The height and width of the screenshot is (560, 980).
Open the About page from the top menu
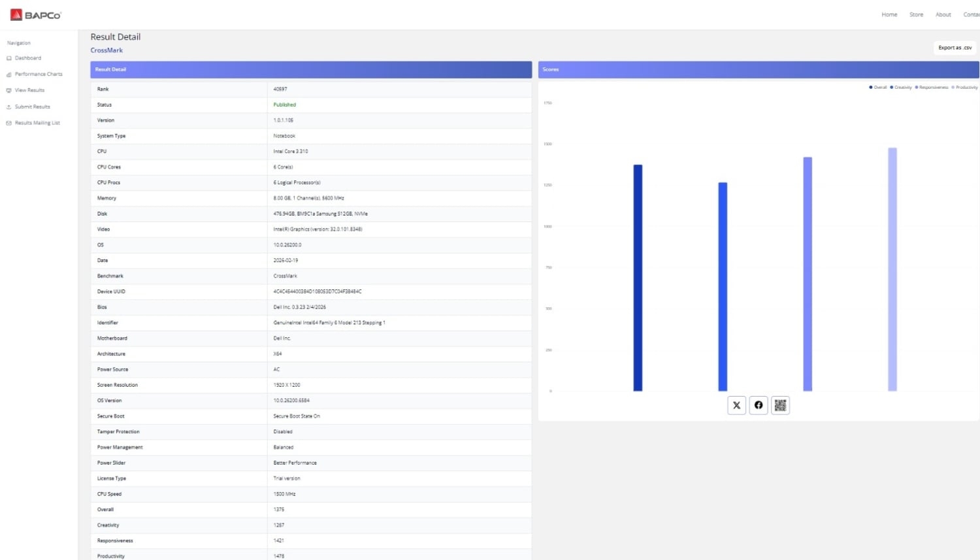coord(943,14)
